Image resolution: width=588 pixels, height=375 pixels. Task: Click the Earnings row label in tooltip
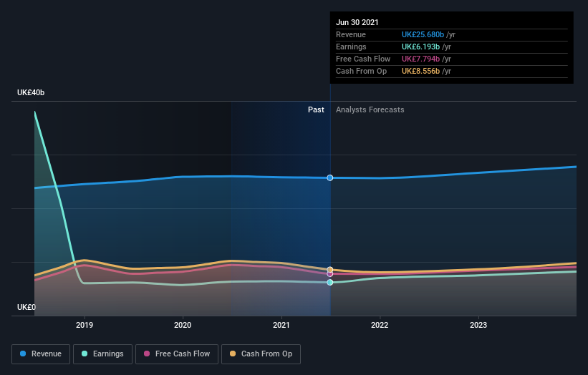click(351, 47)
